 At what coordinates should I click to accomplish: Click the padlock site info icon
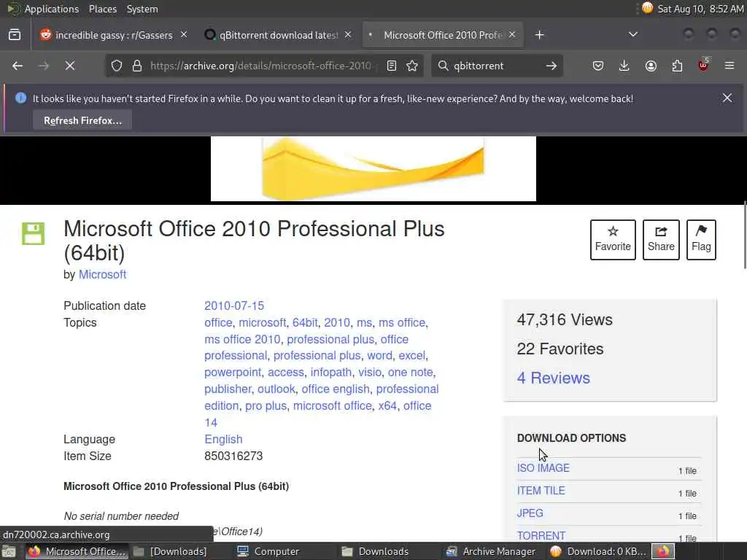point(137,66)
